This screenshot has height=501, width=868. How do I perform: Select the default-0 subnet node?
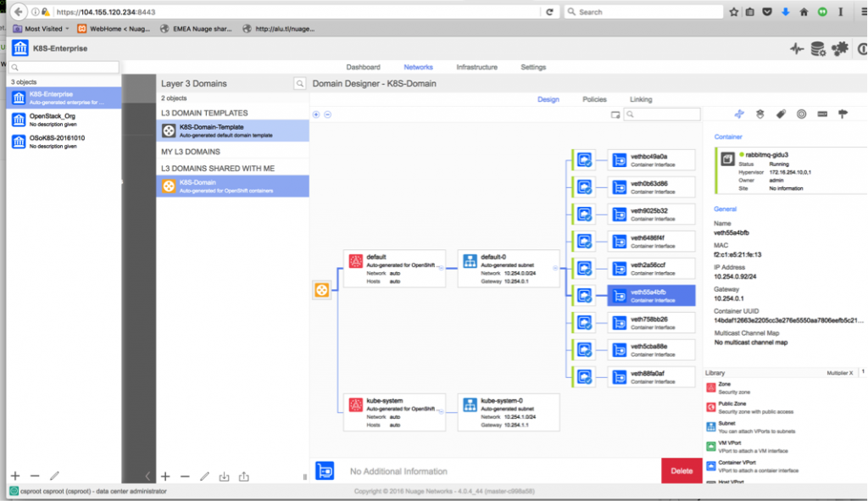tap(509, 269)
